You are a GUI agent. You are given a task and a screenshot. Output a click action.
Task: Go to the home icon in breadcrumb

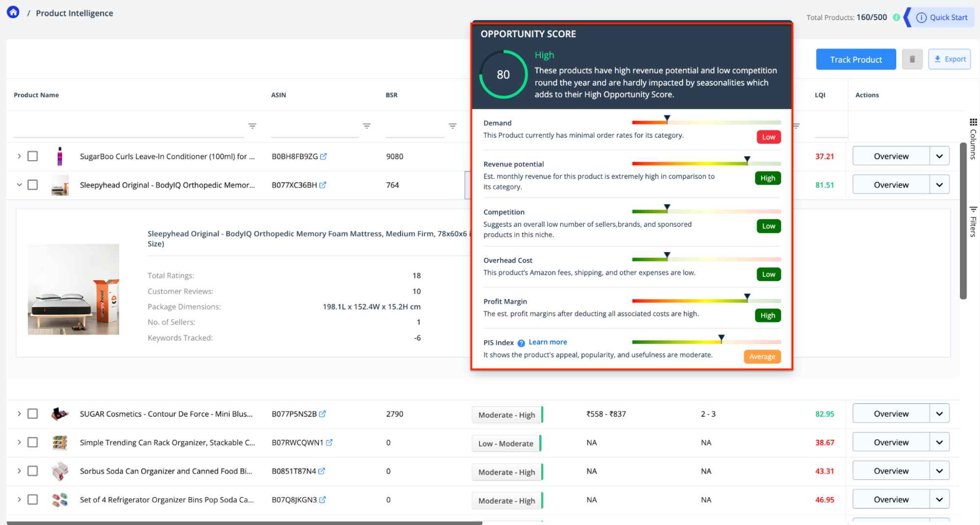[13, 12]
